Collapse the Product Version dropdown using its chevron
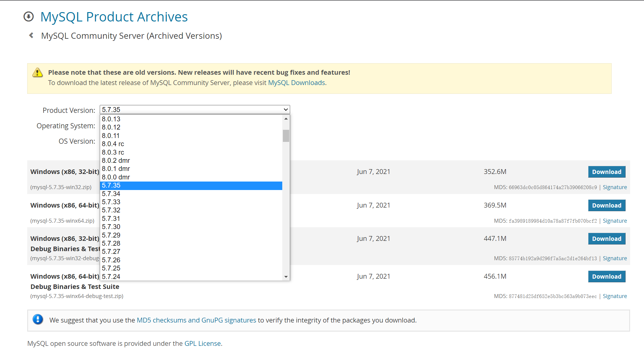The image size is (644, 354). point(284,110)
